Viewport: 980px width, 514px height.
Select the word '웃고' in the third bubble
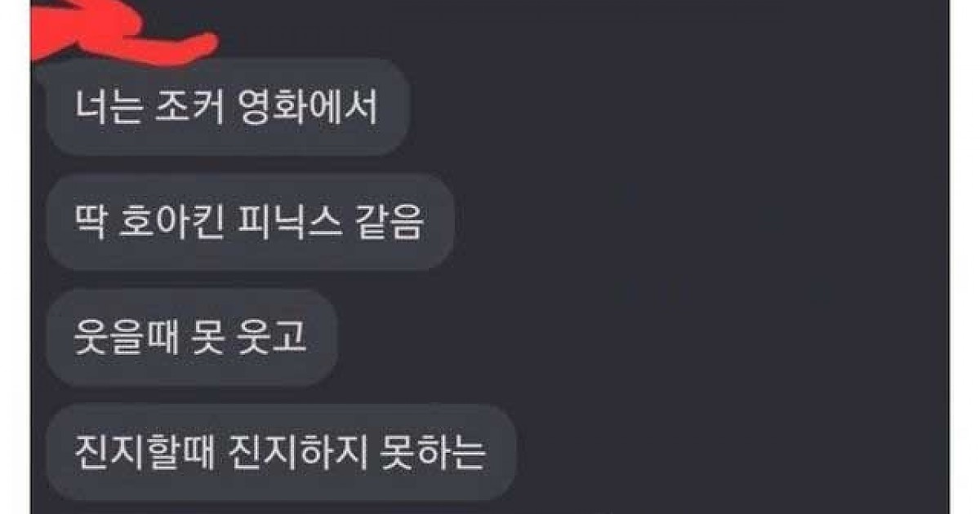tap(273, 338)
